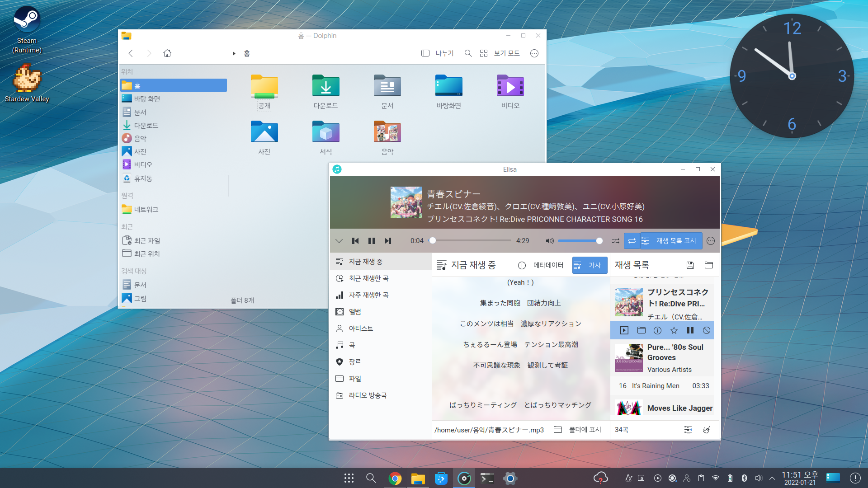This screenshot has height=488, width=868.
Task: Show current track in playlist icon
Action: 688,430
